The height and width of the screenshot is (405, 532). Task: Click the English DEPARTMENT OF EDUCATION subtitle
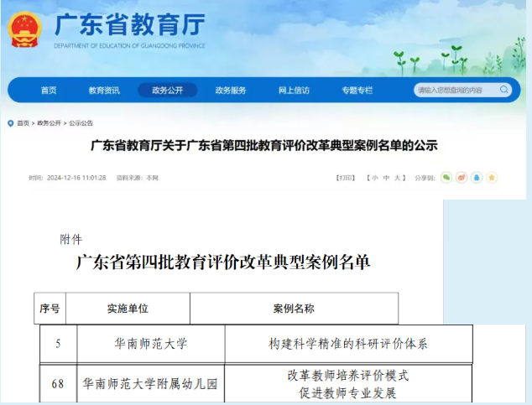click(129, 46)
